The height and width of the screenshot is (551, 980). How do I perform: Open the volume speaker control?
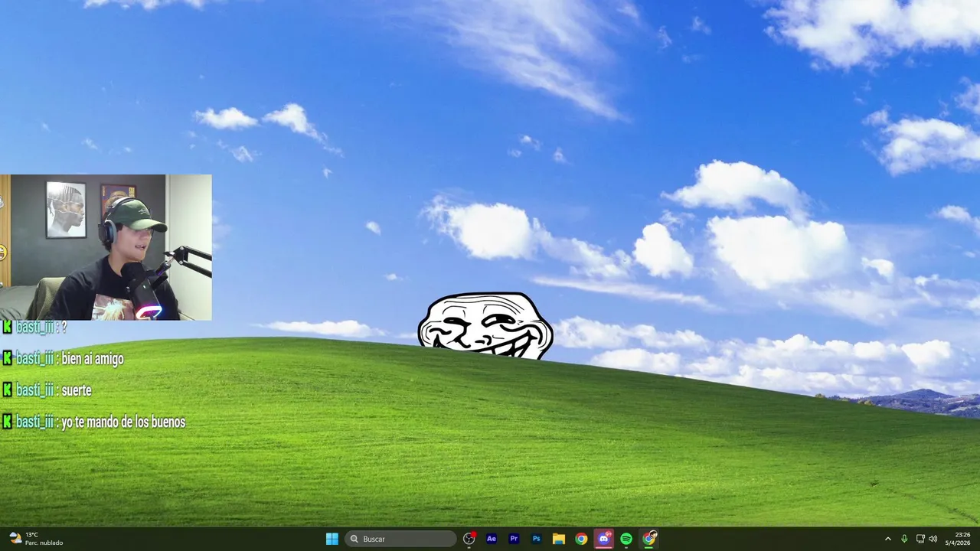[x=933, y=539]
